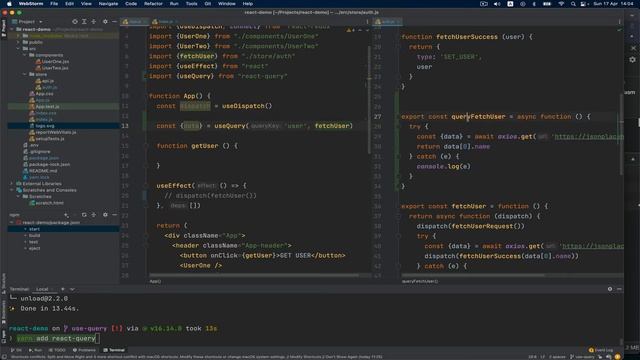640x360 pixels.
Task: Hide the npm panel with minus icon
Action: pyautogui.click(x=114, y=215)
